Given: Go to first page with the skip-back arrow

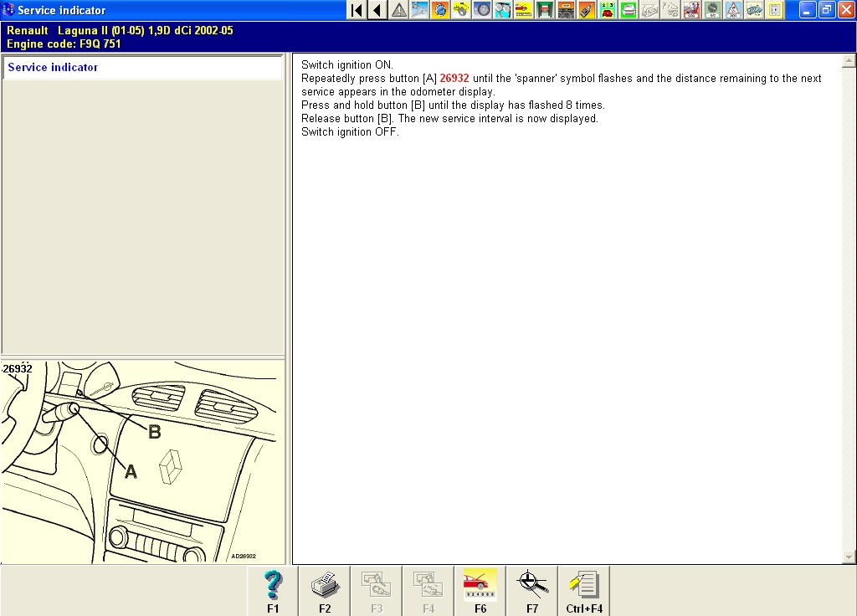Looking at the screenshot, I should (x=357, y=10).
